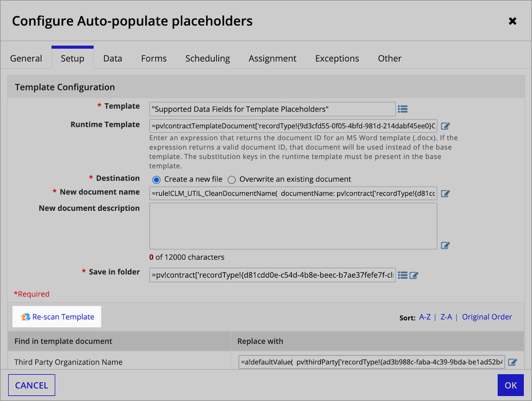Focus the Template input field

pos(272,109)
